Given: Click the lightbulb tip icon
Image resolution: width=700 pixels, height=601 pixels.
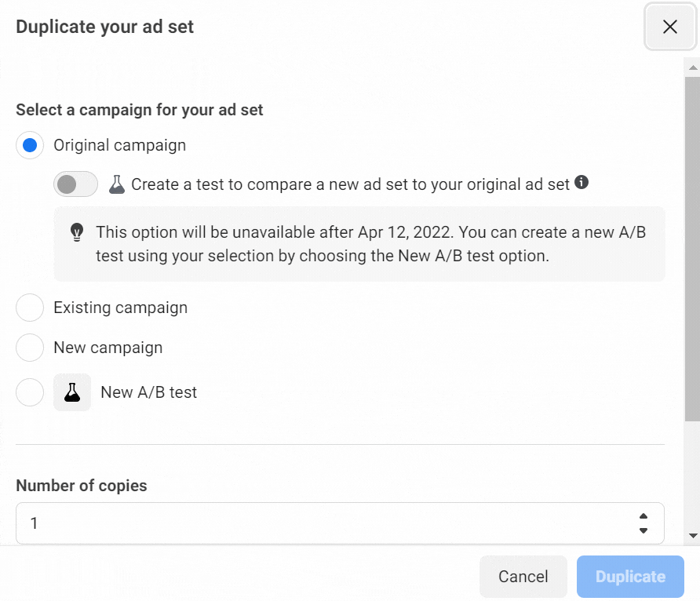Looking at the screenshot, I should click(x=77, y=232).
